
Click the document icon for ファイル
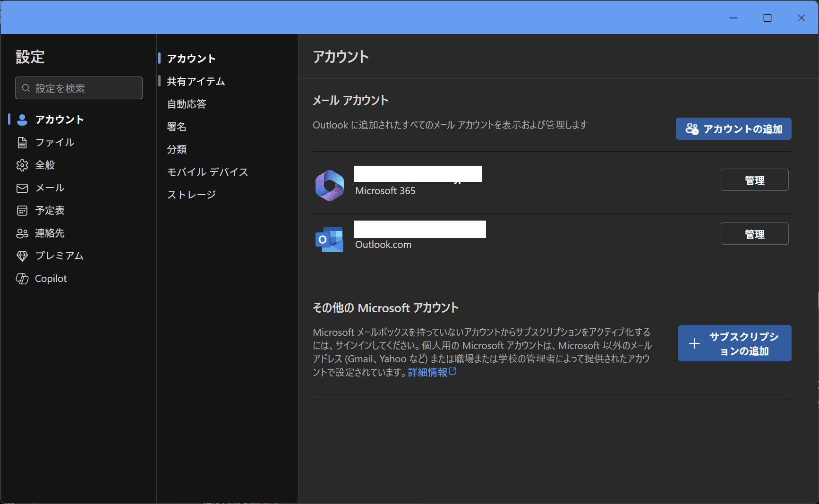22,143
